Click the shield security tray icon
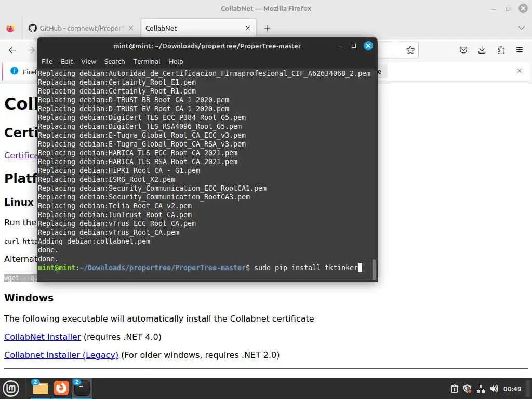Viewport: 532px width, 399px height. click(x=467, y=389)
